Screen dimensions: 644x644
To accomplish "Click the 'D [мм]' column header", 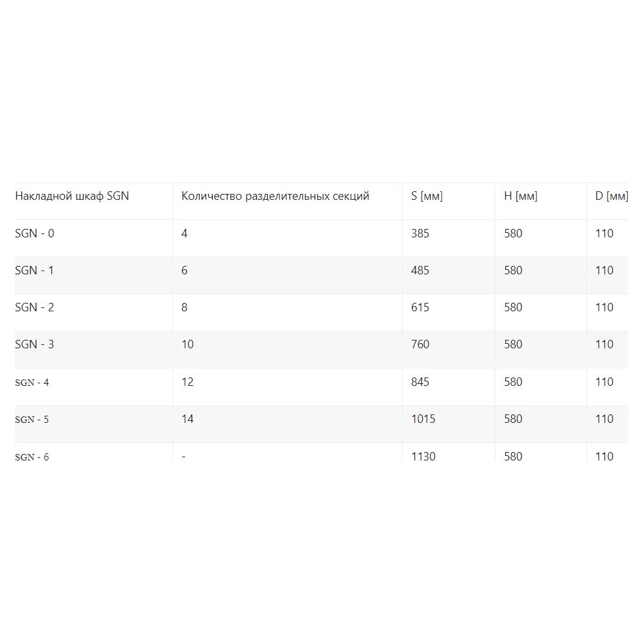I will coord(611,196).
